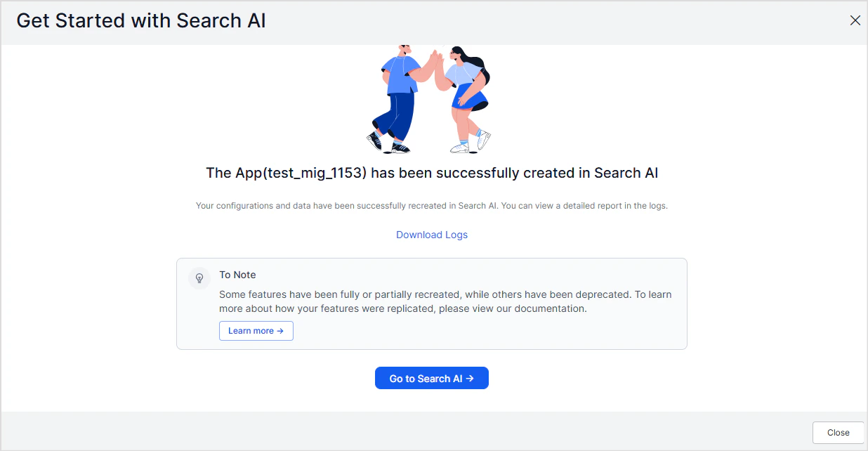868x451 pixels.
Task: Click the lightbulb note icon
Action: 199,278
